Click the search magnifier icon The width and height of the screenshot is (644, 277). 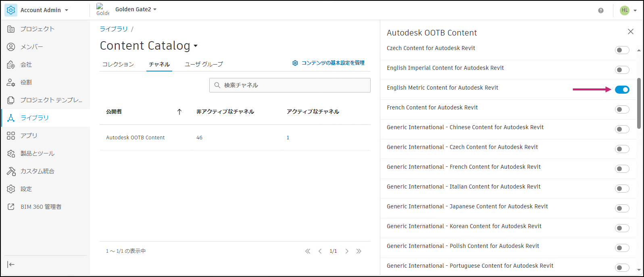coord(217,85)
